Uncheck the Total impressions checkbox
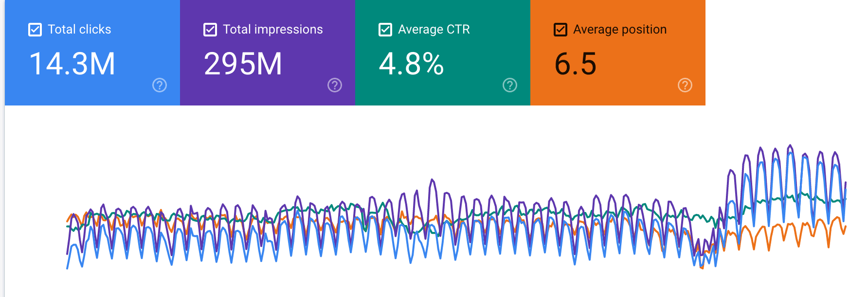This screenshot has width=868, height=297. coord(210,29)
